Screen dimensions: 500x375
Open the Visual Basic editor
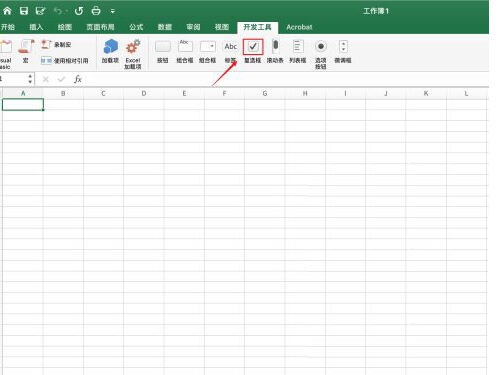point(6,54)
